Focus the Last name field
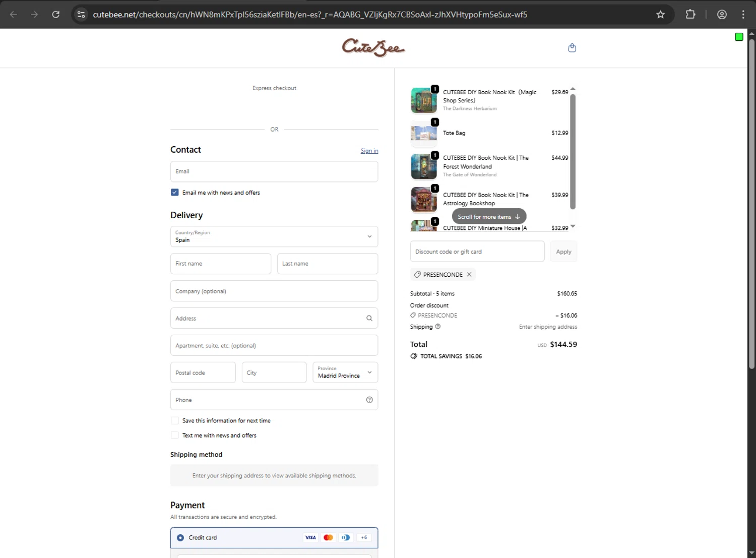The width and height of the screenshot is (756, 558). (328, 264)
